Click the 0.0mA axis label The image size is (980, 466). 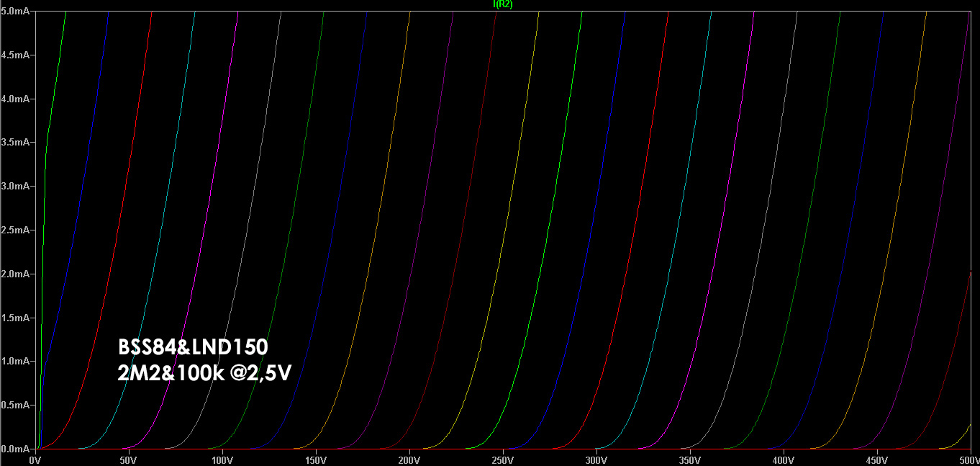click(x=14, y=449)
